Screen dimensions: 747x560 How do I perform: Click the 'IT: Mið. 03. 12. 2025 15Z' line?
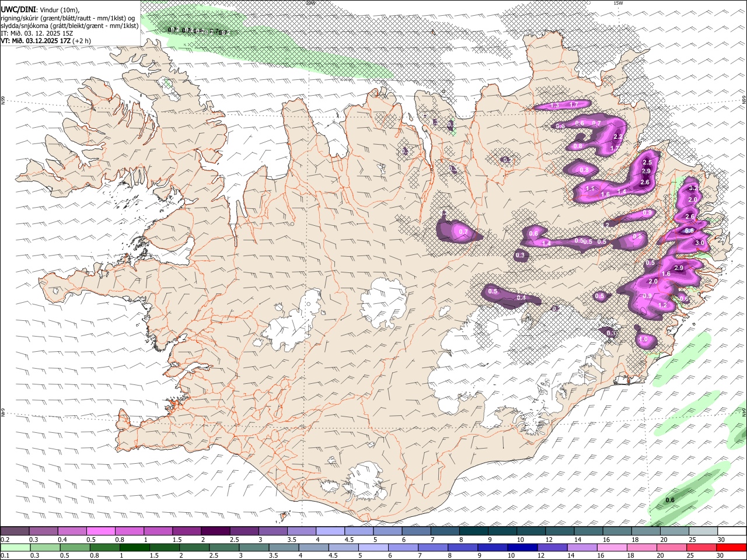point(37,33)
